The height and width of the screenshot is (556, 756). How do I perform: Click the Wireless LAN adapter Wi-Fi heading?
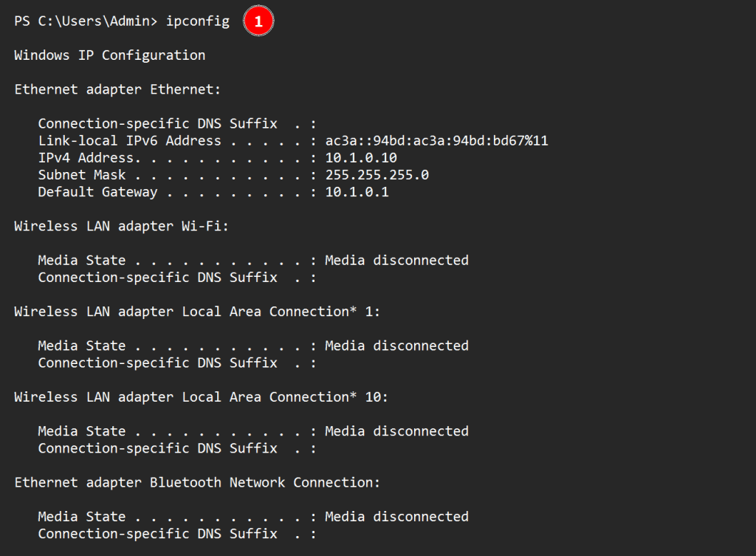coord(121,227)
